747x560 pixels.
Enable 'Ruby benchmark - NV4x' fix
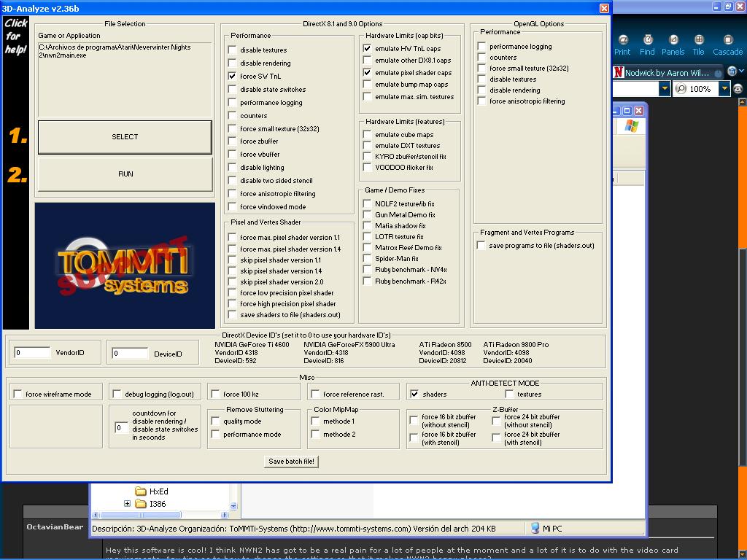[x=368, y=270]
